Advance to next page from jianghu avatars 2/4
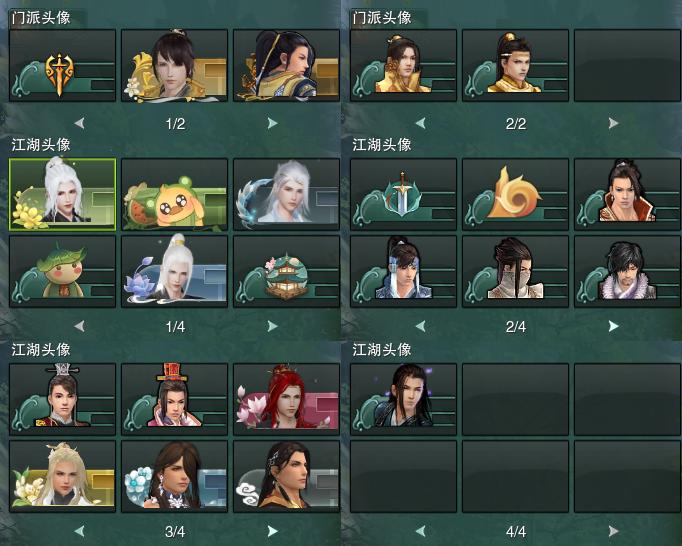 [x=613, y=326]
